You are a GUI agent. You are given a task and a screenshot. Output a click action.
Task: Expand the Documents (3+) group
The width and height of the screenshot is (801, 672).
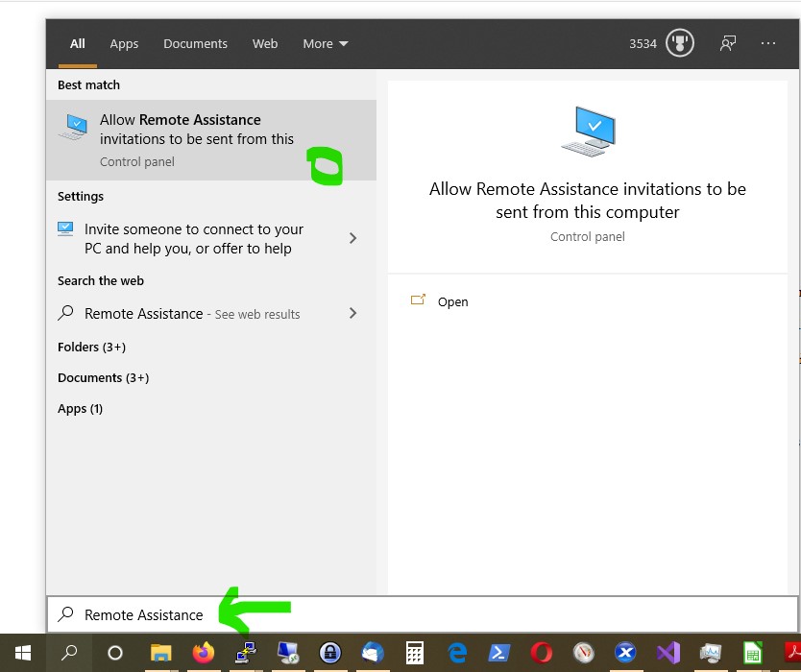coord(103,378)
